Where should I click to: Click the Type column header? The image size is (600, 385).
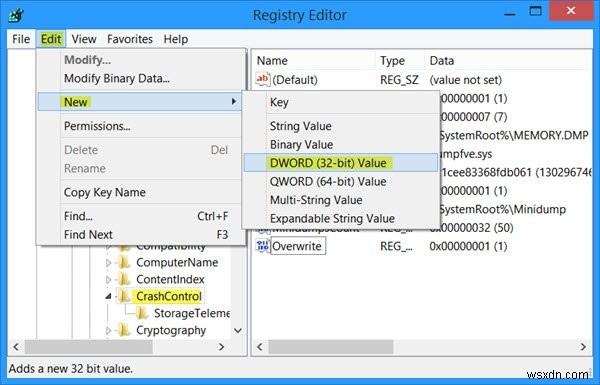[x=400, y=60]
